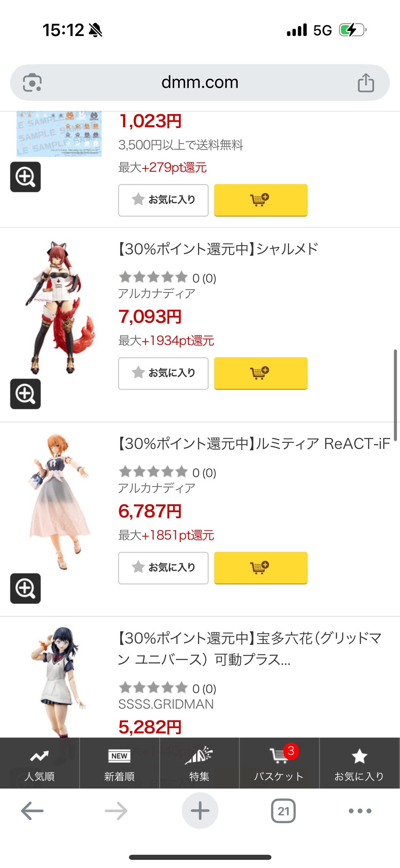Tap the dmm.com address bar field
This screenshot has width=400, height=868.
coord(200,83)
